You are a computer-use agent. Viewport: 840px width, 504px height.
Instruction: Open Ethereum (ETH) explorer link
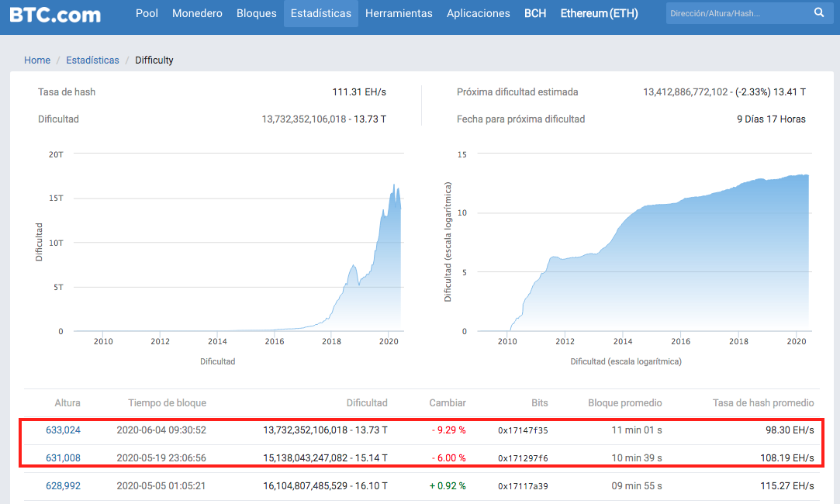[x=599, y=13]
